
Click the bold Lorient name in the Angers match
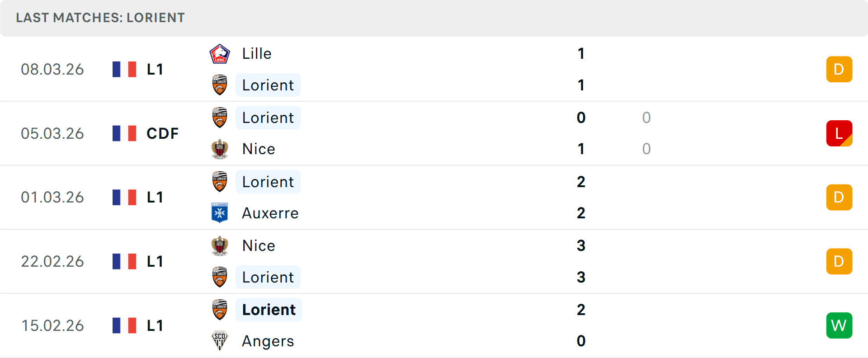269,310
